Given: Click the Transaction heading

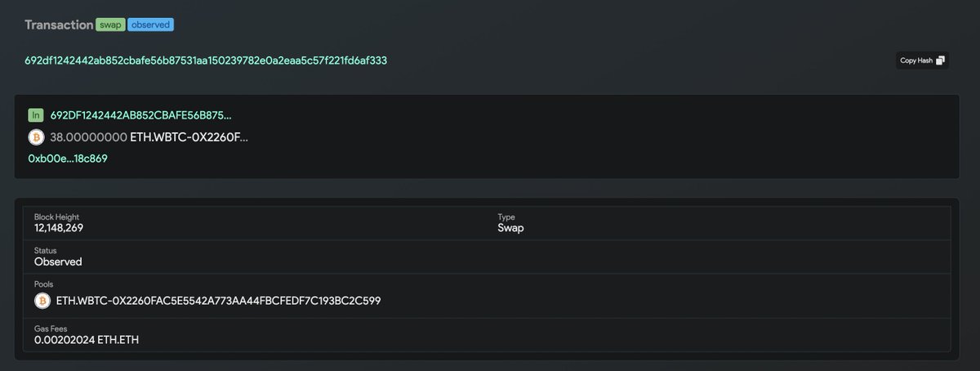Looking at the screenshot, I should point(59,25).
